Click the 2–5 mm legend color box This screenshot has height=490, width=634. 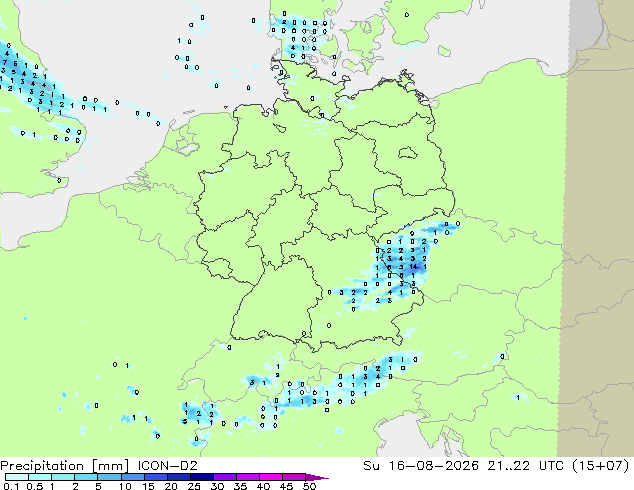pyautogui.click(x=86, y=477)
